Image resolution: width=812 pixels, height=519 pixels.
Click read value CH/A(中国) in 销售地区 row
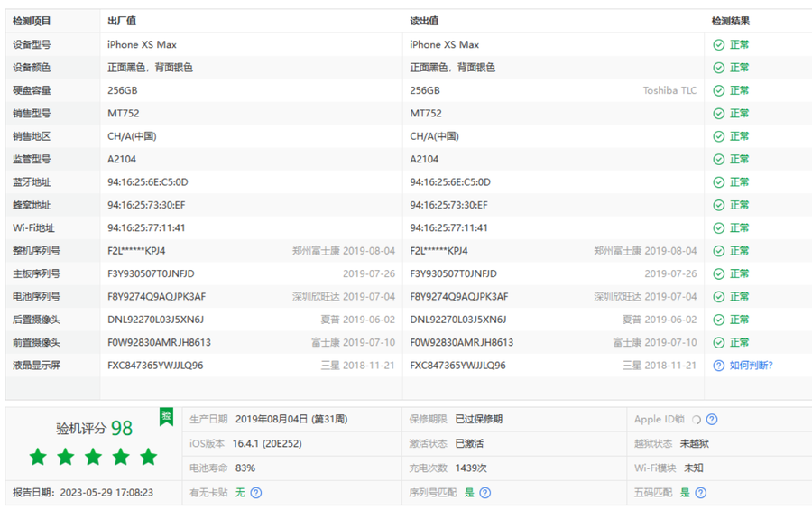[x=435, y=136]
